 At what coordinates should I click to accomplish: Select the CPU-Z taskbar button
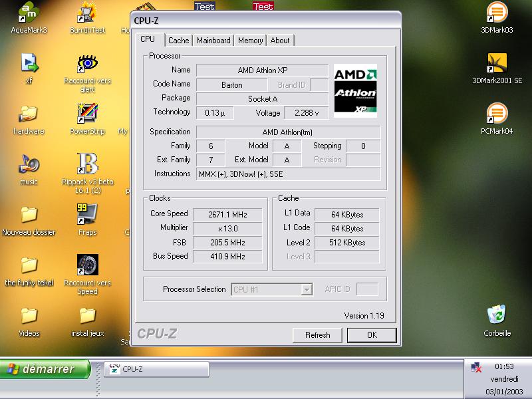point(156,369)
